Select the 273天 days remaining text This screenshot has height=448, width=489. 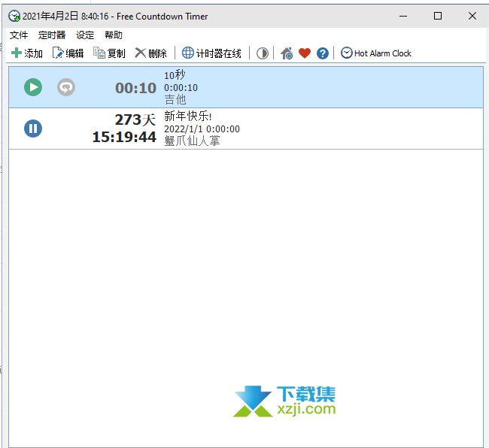click(x=135, y=120)
